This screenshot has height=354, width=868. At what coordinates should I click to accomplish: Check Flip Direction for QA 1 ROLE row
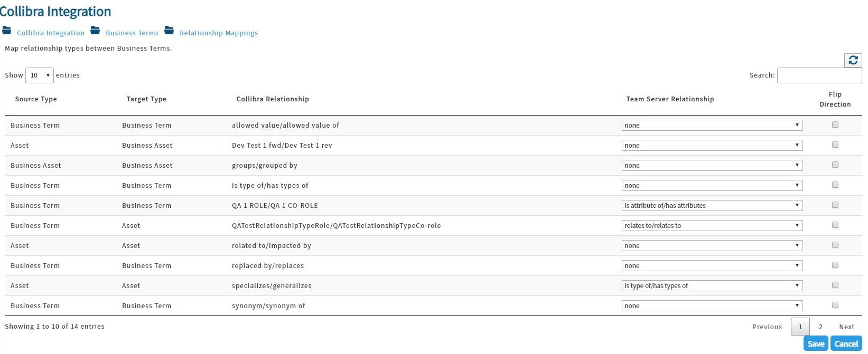click(x=835, y=205)
